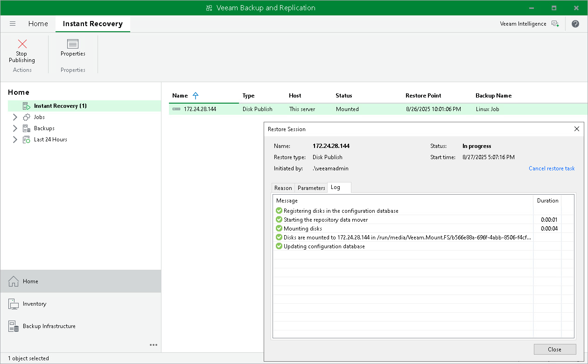Select the Registering disks log message text
The width and height of the screenshot is (588, 364).
point(341,211)
